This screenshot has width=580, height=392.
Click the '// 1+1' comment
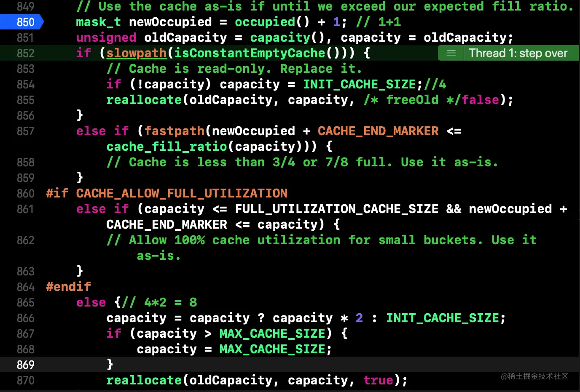point(379,22)
